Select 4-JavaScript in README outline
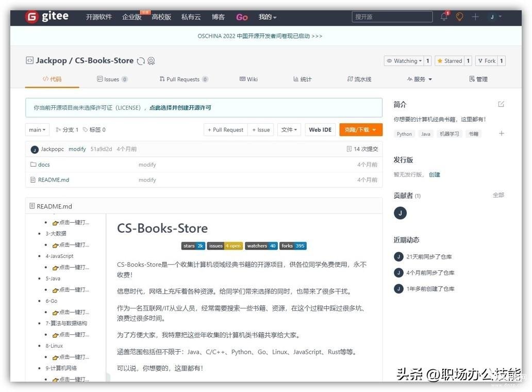Viewport: 532px width, 392px height. [x=59, y=256]
